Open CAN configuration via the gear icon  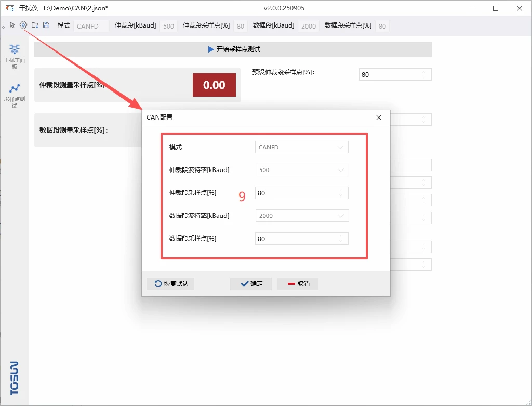[23, 25]
